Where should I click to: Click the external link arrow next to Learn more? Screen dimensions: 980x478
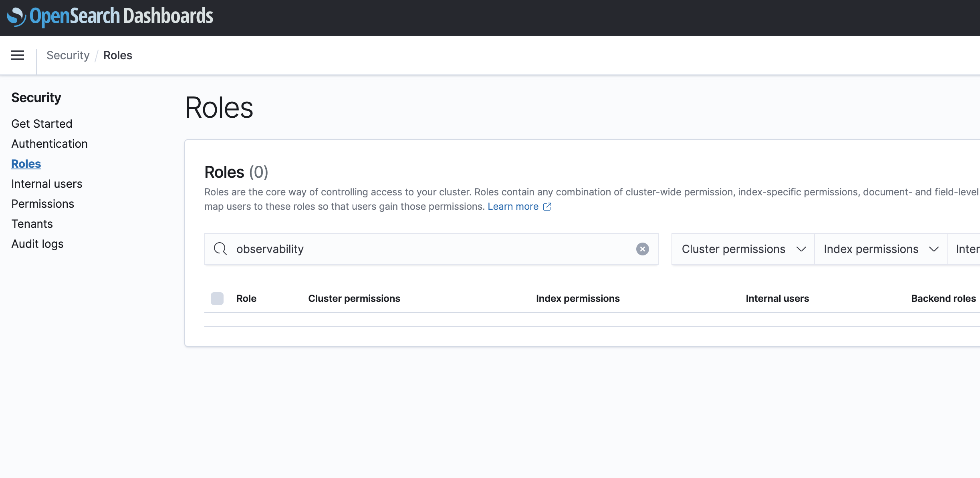click(547, 207)
